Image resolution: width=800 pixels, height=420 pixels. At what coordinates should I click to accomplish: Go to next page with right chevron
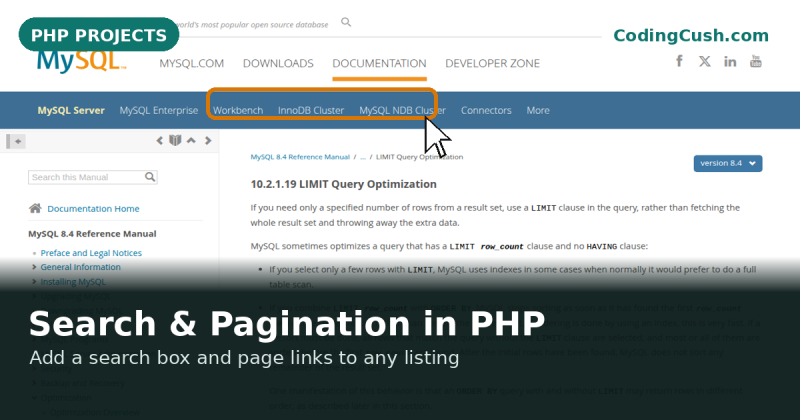coord(208,140)
